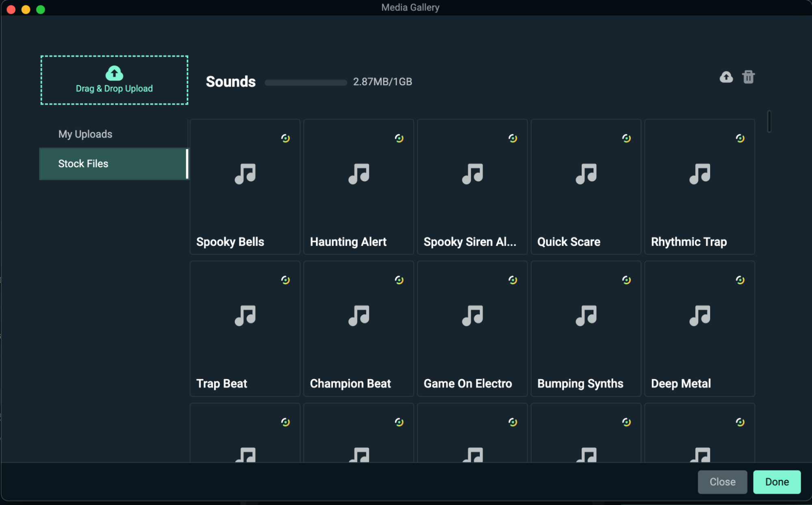Image resolution: width=812 pixels, height=505 pixels.
Task: Select the Rhythmic Trap music note thumbnail
Action: tap(699, 174)
